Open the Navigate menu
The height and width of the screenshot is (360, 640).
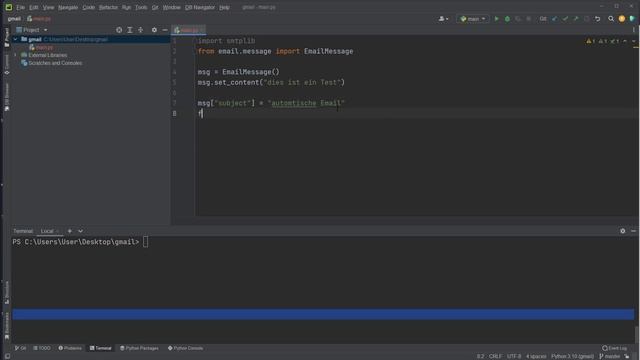coord(68,7)
